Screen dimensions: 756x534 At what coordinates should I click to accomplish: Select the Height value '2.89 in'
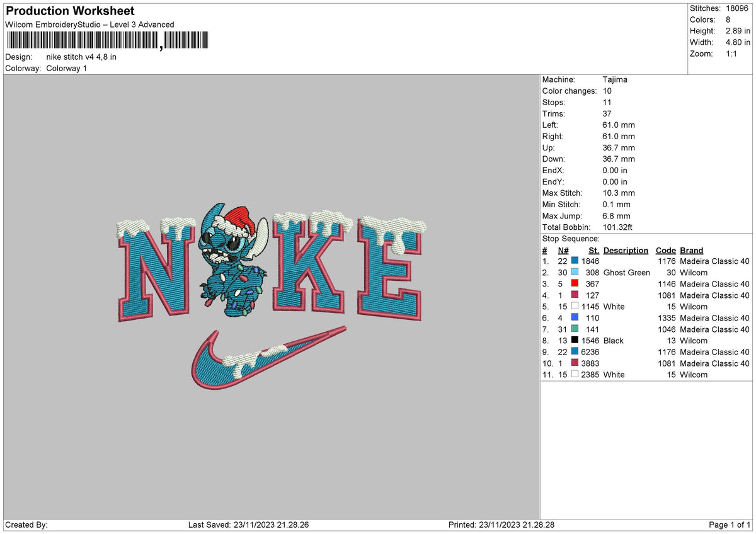pos(736,31)
